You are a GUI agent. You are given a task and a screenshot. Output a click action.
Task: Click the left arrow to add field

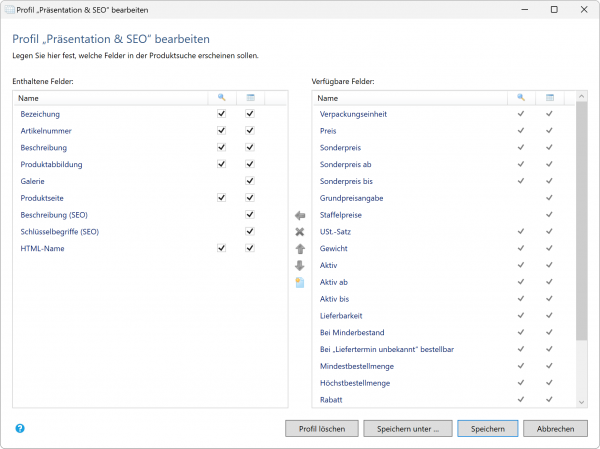tap(299, 215)
